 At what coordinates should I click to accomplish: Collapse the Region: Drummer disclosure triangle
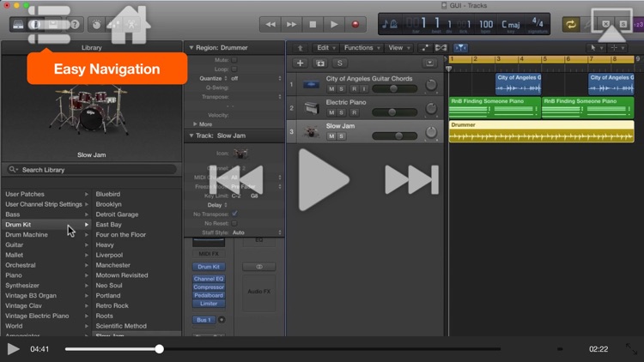point(191,48)
